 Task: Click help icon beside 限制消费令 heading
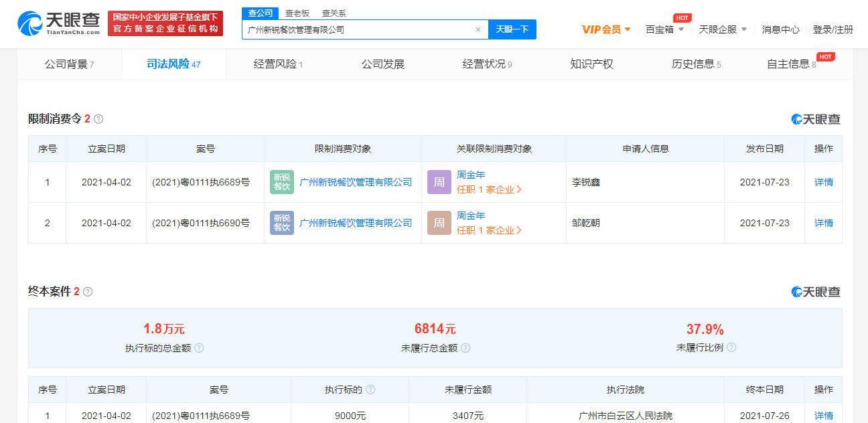click(98, 119)
